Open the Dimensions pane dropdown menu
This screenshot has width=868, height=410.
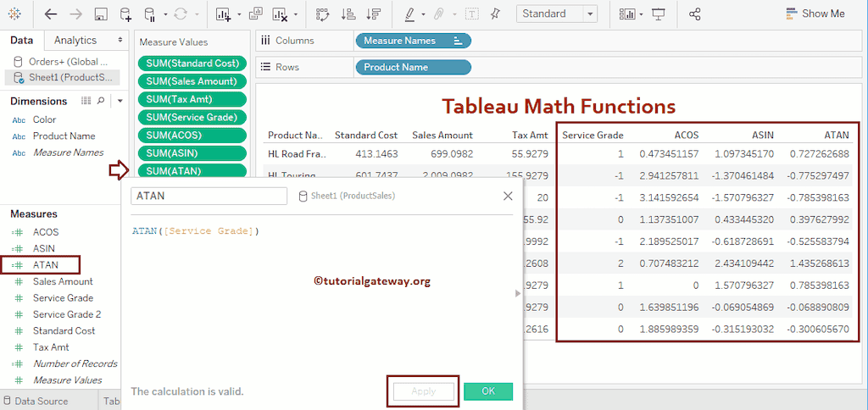(x=120, y=102)
